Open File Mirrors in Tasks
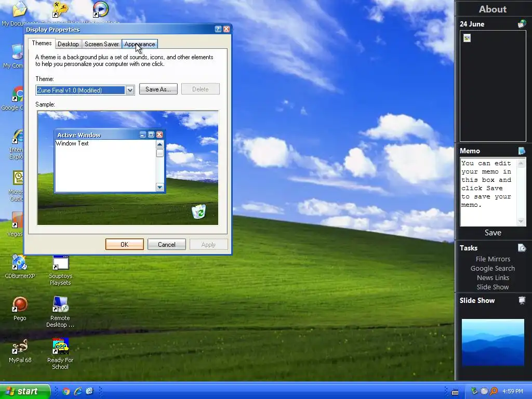 point(493,259)
